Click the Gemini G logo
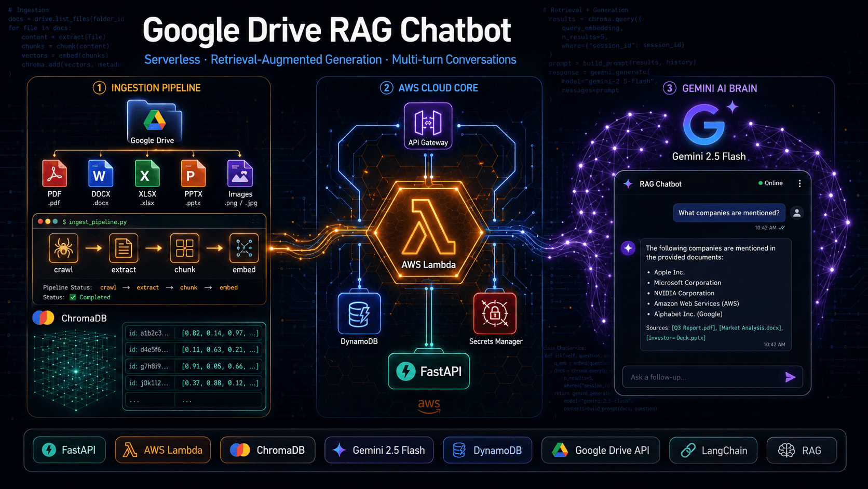 (x=704, y=125)
